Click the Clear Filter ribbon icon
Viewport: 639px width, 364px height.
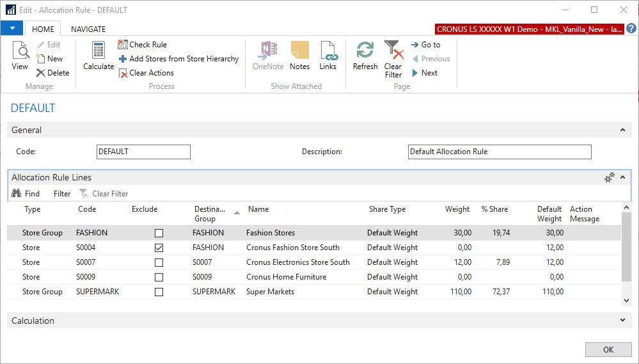(x=393, y=58)
